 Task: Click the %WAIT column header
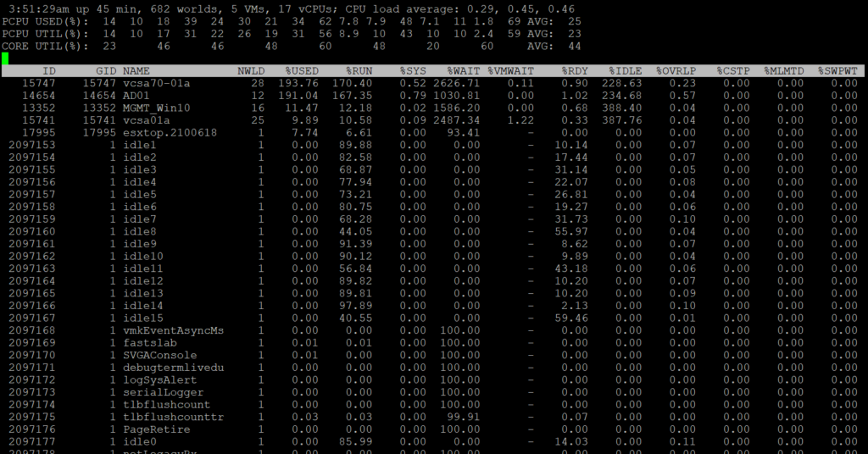point(464,71)
